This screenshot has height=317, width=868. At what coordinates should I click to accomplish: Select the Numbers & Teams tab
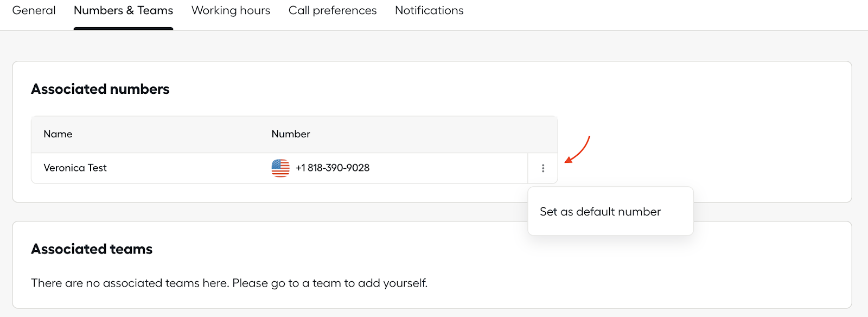coord(123,10)
